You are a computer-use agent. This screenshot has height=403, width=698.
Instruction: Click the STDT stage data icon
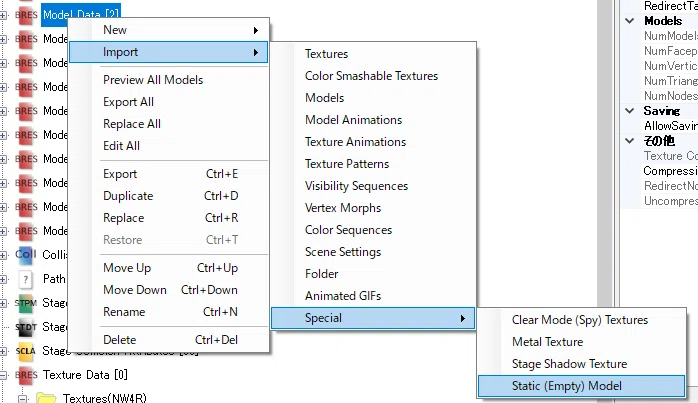click(25, 327)
